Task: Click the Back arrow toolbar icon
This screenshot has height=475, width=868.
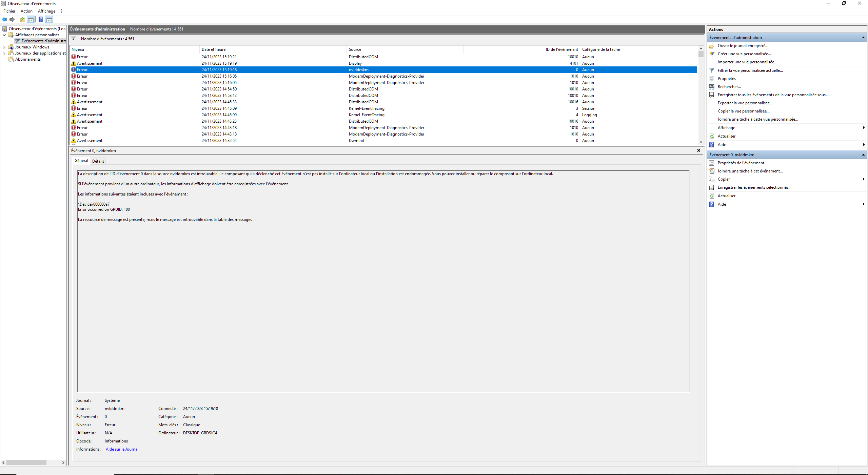Action: click(4, 19)
